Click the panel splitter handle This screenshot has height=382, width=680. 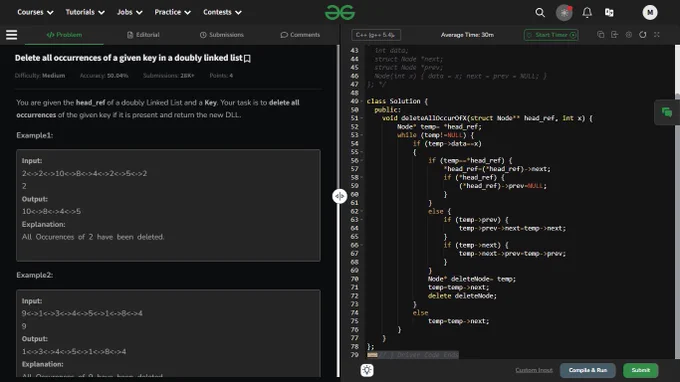click(x=339, y=196)
